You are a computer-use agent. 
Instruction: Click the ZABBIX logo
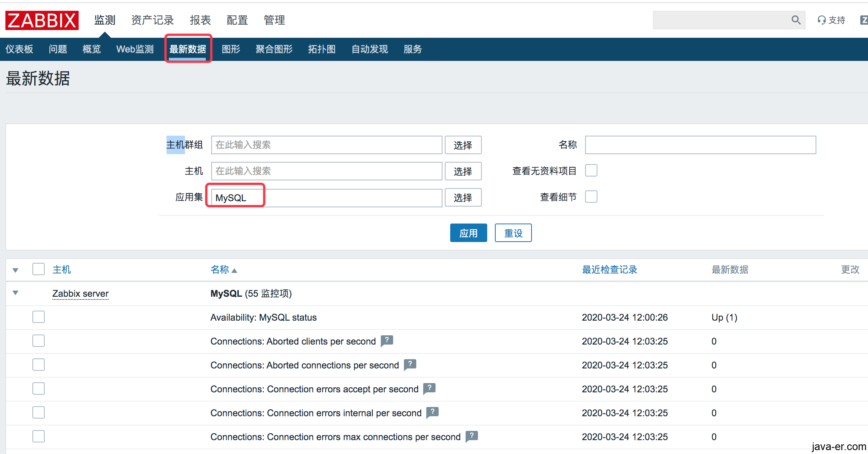tap(42, 20)
